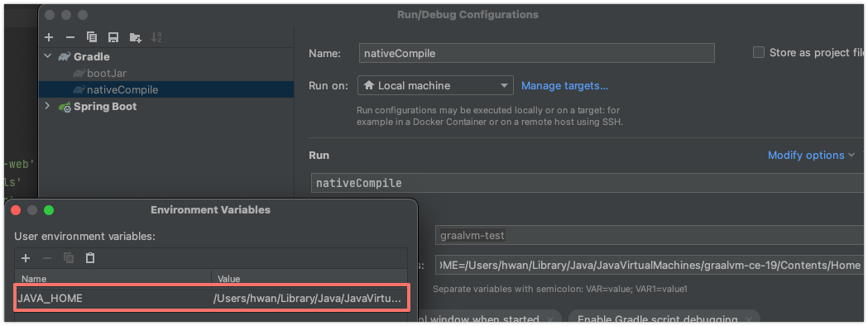
Task: Add a new run configuration
Action: pyautogui.click(x=49, y=37)
